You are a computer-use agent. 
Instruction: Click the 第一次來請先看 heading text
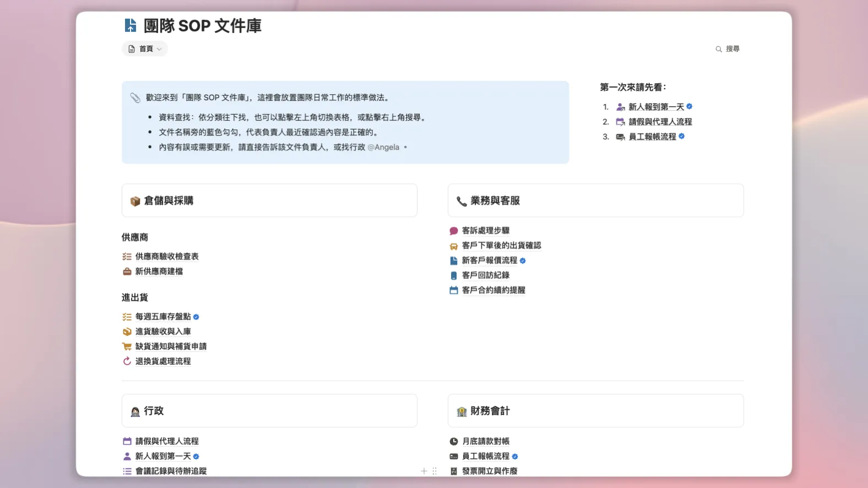click(x=633, y=87)
